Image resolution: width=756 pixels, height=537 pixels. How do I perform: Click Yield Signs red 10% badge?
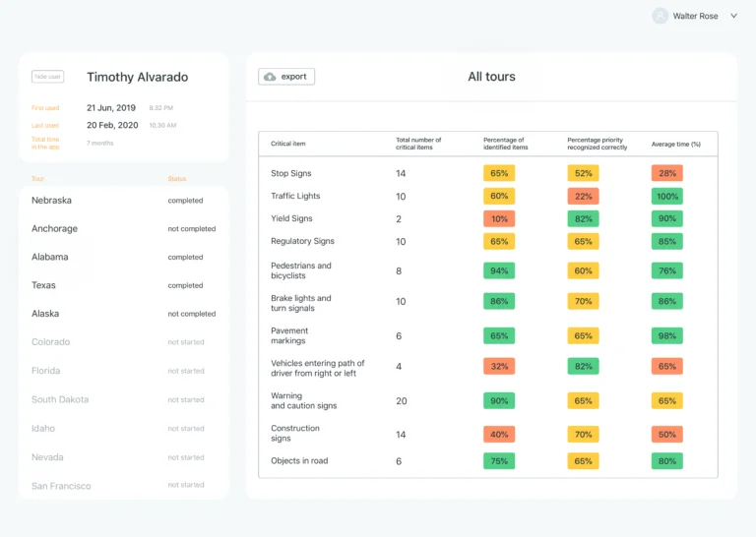pos(499,218)
